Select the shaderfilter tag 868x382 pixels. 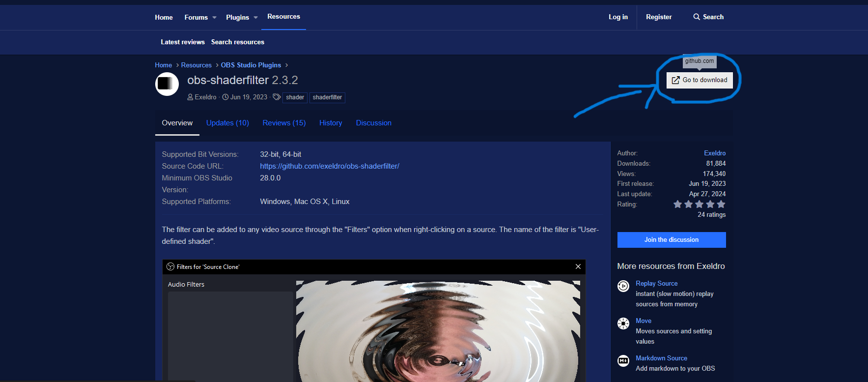327,97
